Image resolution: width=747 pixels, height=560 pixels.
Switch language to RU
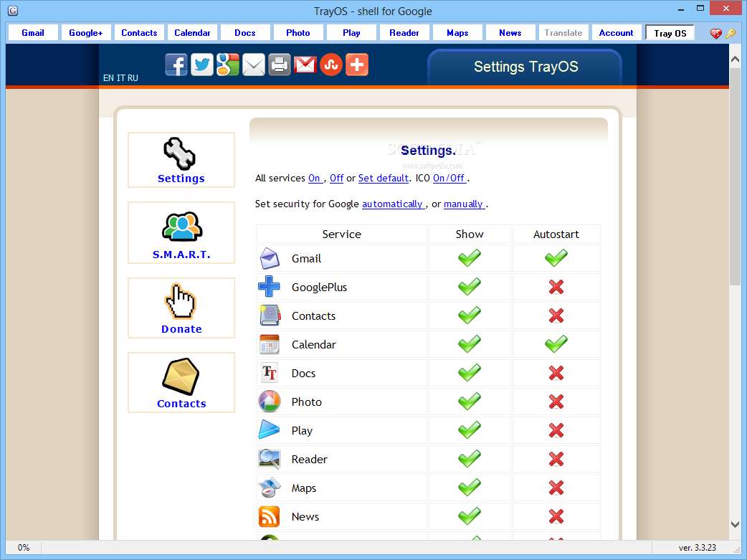pos(133,78)
